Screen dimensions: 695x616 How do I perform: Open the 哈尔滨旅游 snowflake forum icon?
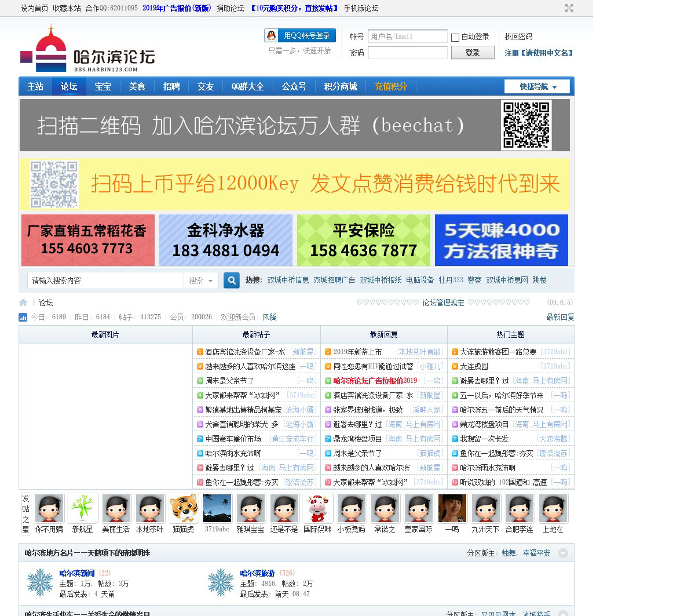pos(221,582)
